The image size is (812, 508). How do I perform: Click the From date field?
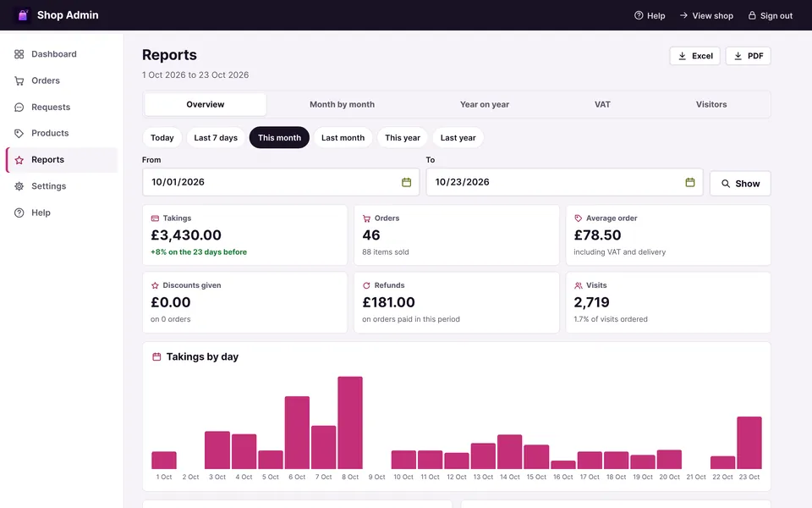(x=281, y=182)
